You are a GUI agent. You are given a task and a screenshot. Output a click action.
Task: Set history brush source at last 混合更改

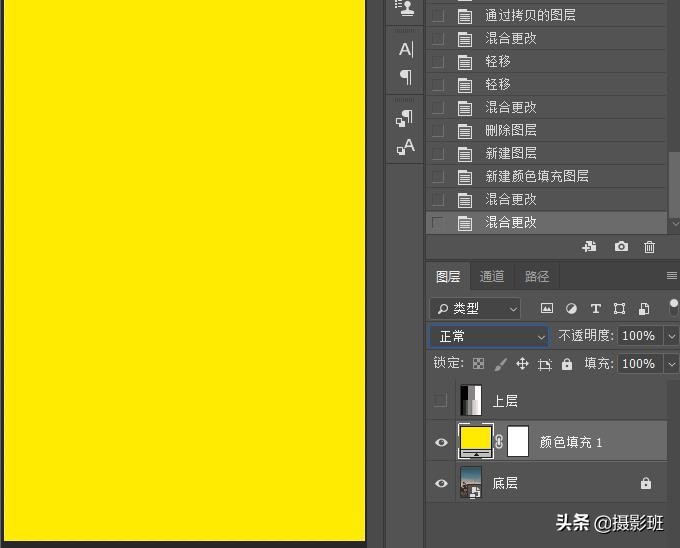pos(438,223)
